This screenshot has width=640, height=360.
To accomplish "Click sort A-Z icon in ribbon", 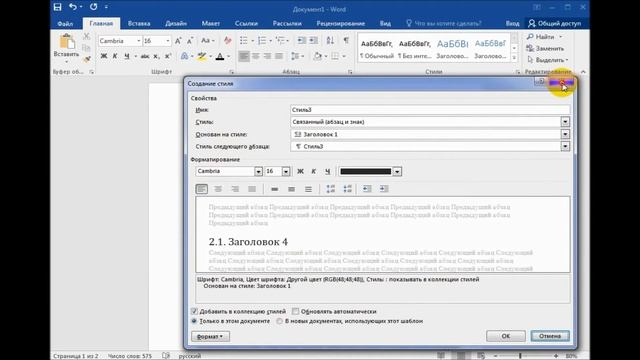I will point(330,40).
